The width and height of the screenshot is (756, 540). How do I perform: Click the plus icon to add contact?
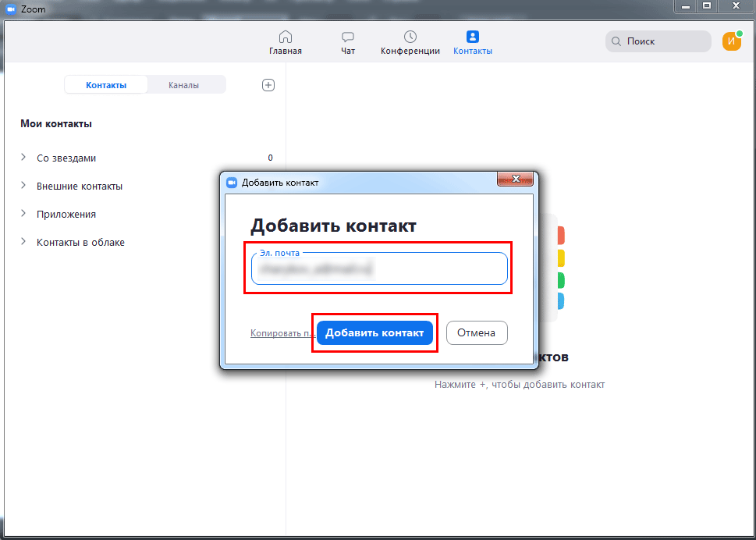[x=268, y=85]
